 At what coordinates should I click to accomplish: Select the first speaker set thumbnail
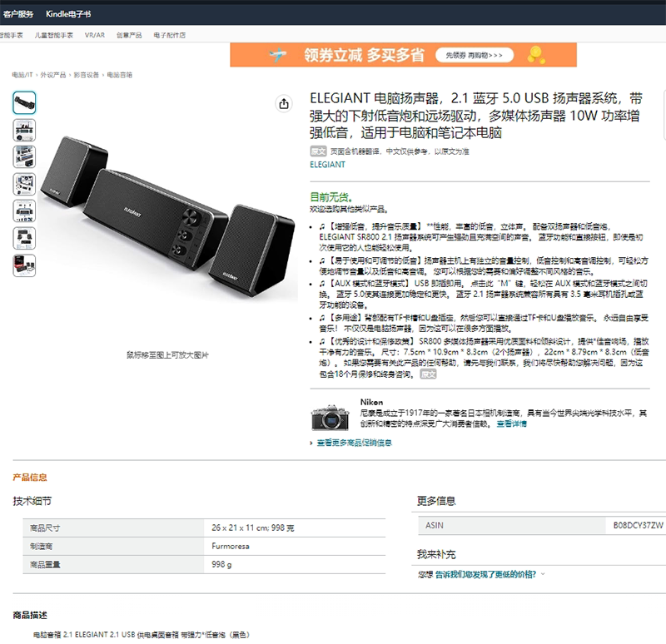[24, 102]
